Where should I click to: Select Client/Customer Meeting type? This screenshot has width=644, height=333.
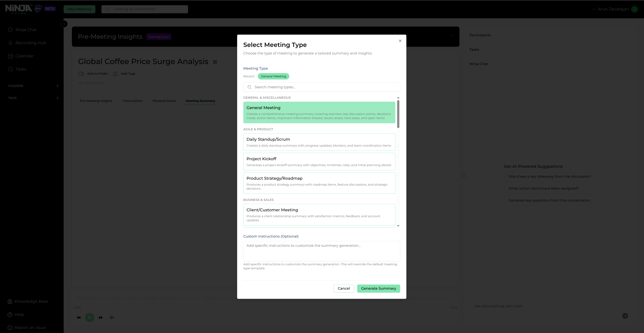319,214
